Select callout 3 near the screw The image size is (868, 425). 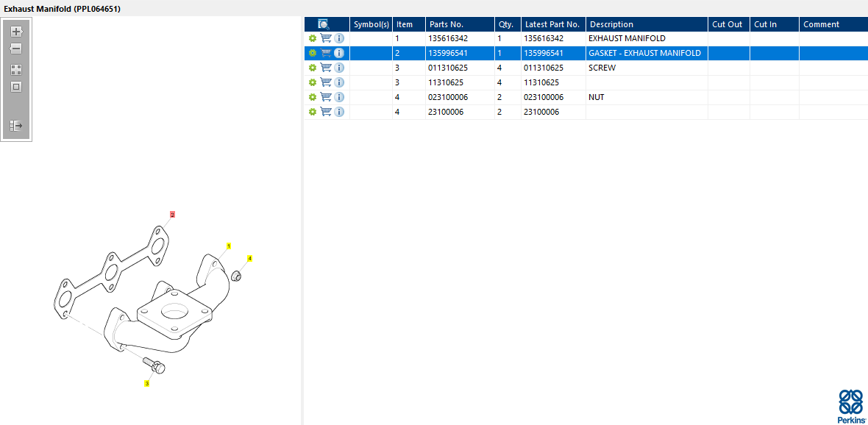[x=146, y=383]
